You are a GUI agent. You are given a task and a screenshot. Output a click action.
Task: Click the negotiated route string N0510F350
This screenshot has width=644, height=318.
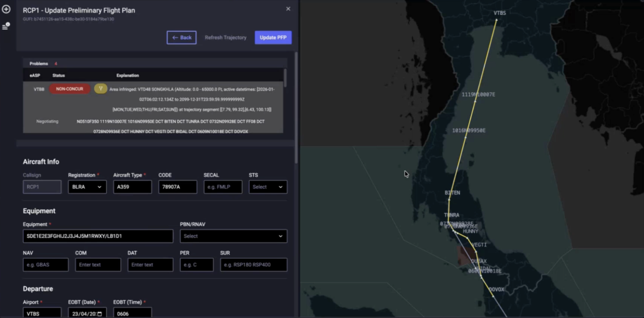tap(170, 126)
